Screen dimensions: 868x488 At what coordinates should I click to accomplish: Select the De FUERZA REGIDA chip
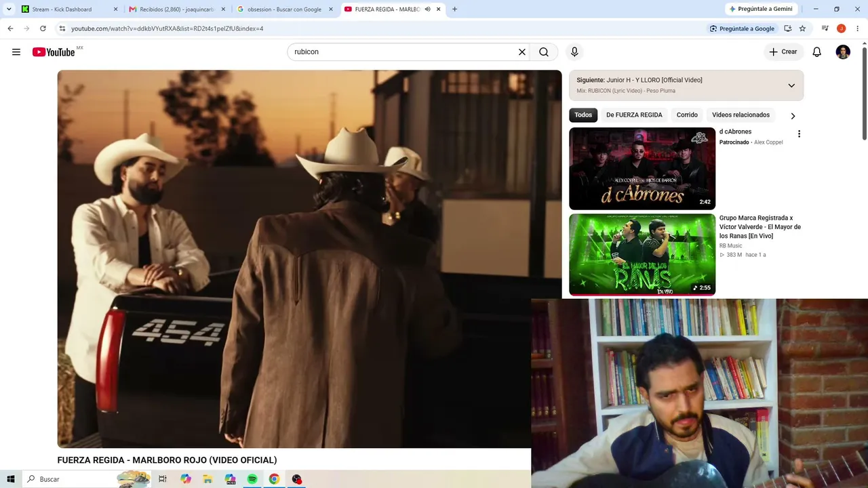click(x=634, y=115)
